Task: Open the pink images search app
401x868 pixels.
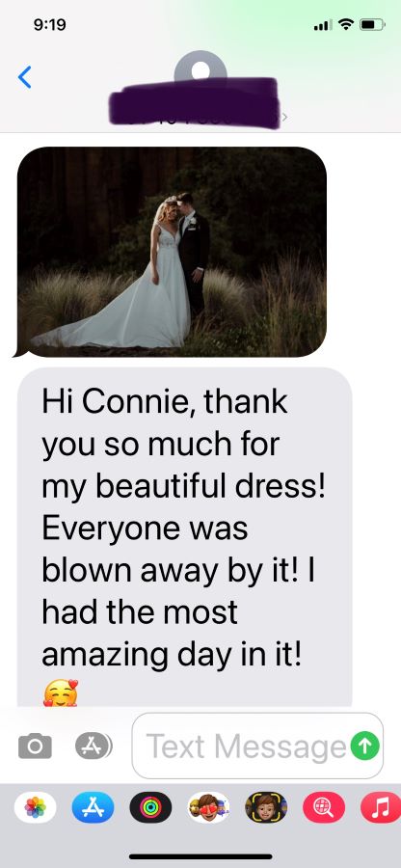Action: 324,807
